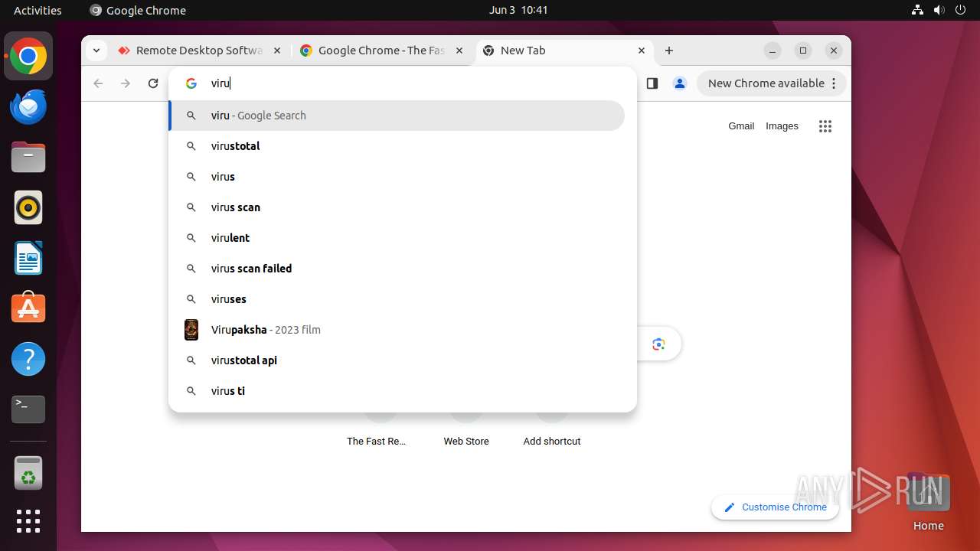Open the Trash from the dock
The width and height of the screenshot is (980, 551).
click(28, 473)
